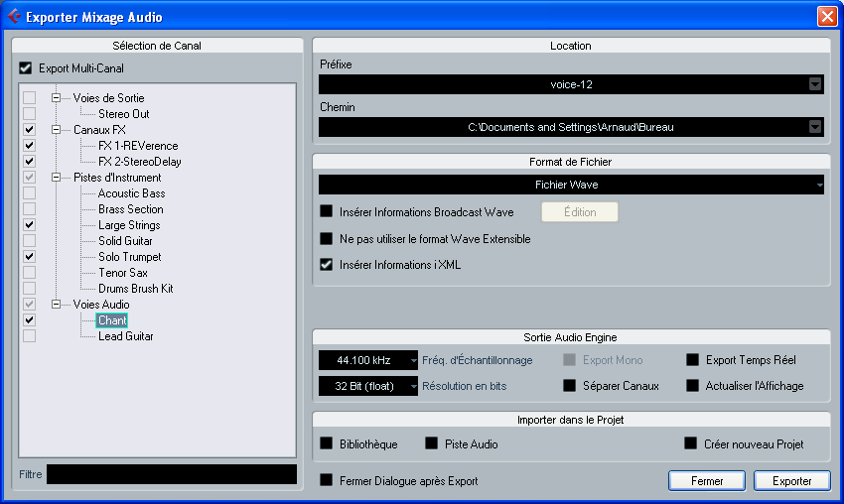Image resolution: width=844 pixels, height=504 pixels.
Task: Open the Préfixe dropdown arrow
Action: tap(815, 84)
